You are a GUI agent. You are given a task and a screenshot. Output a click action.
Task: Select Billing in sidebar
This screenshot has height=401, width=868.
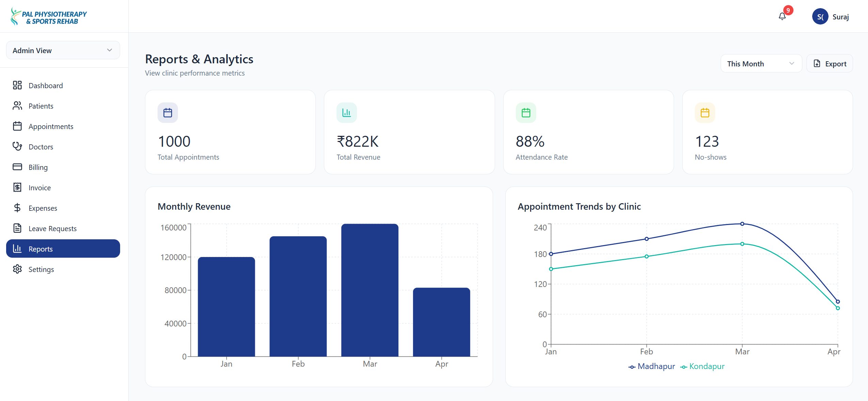click(63, 167)
